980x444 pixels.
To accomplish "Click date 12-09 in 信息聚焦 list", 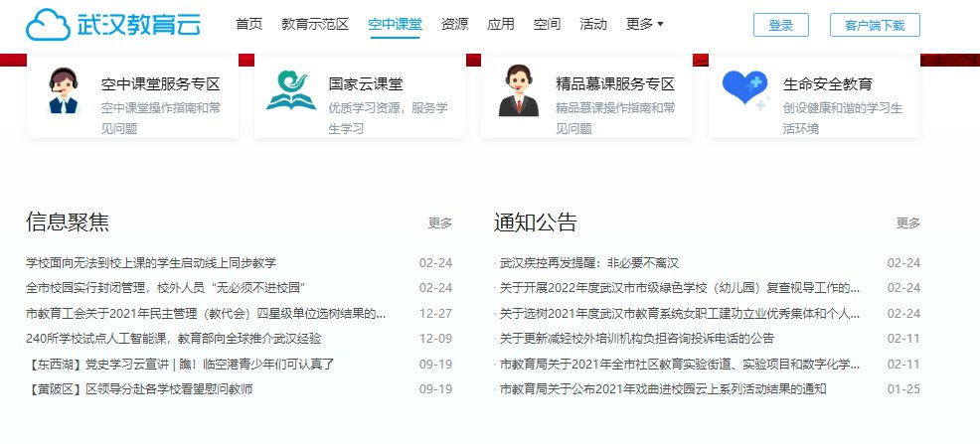I will pos(435,339).
